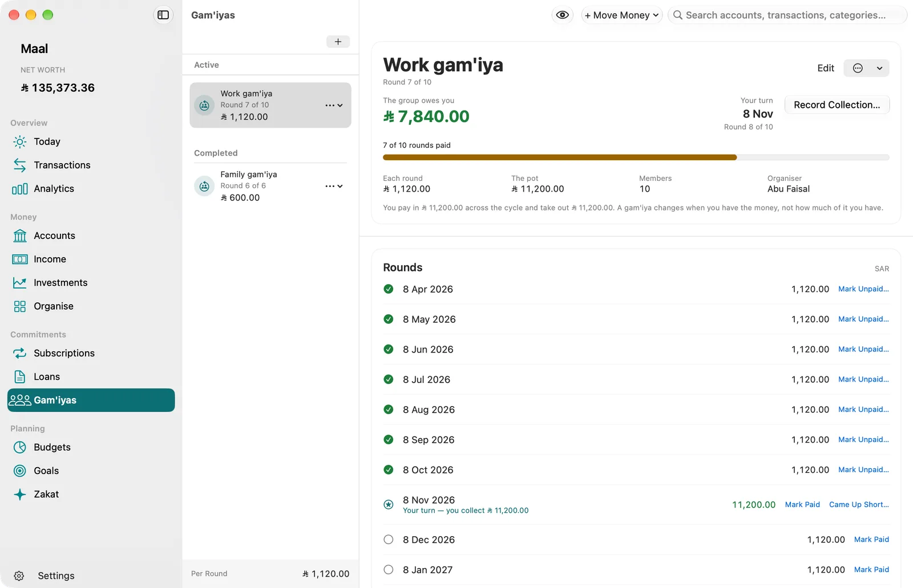Toggle privacy eye to hide amounts
The width and height of the screenshot is (913, 588).
[562, 15]
